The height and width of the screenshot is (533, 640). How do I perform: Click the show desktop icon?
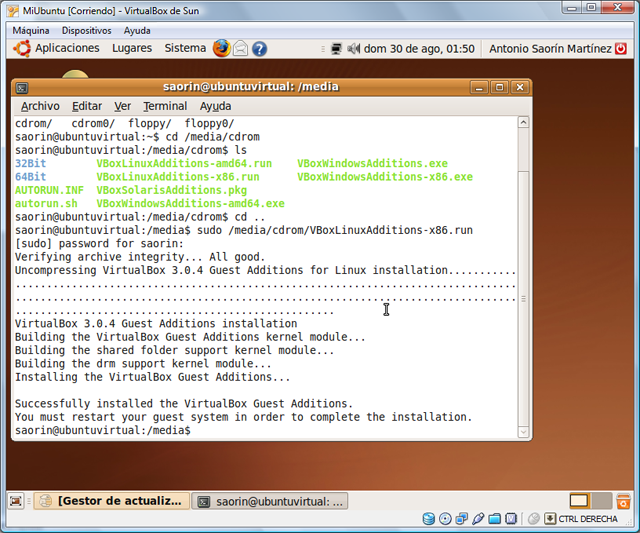pyautogui.click(x=16, y=501)
